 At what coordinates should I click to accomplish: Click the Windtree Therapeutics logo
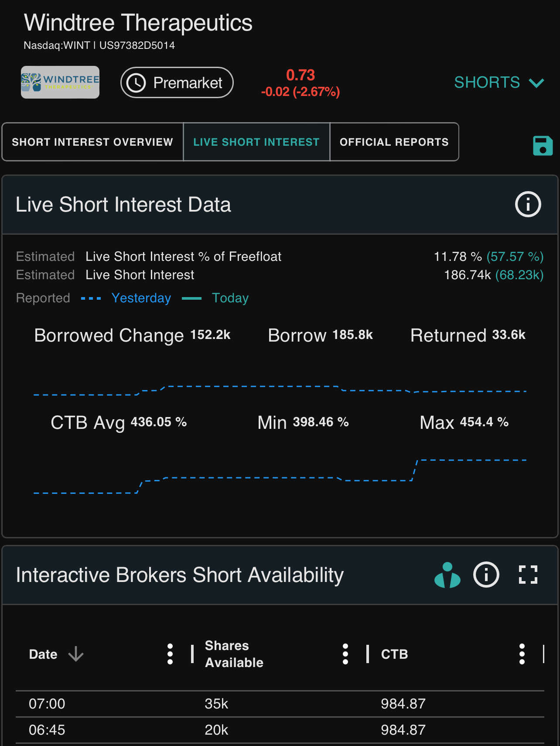60,82
